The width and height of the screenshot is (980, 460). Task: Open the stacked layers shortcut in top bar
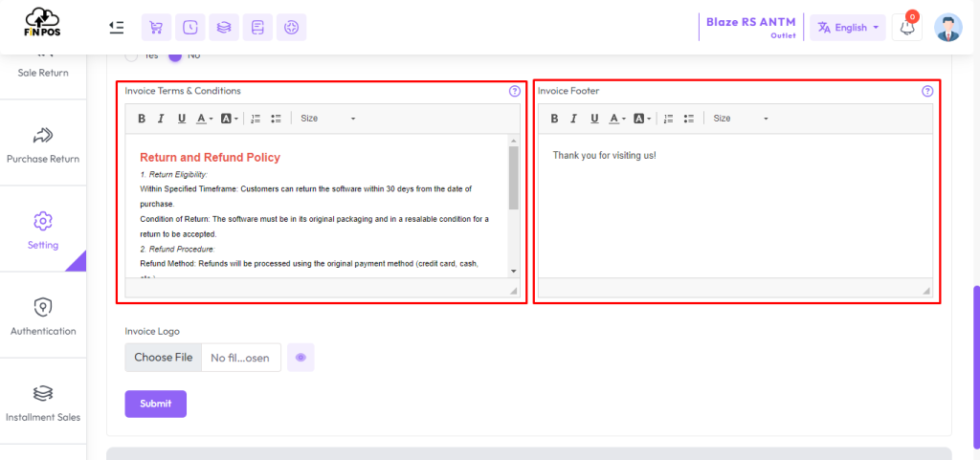tap(224, 28)
